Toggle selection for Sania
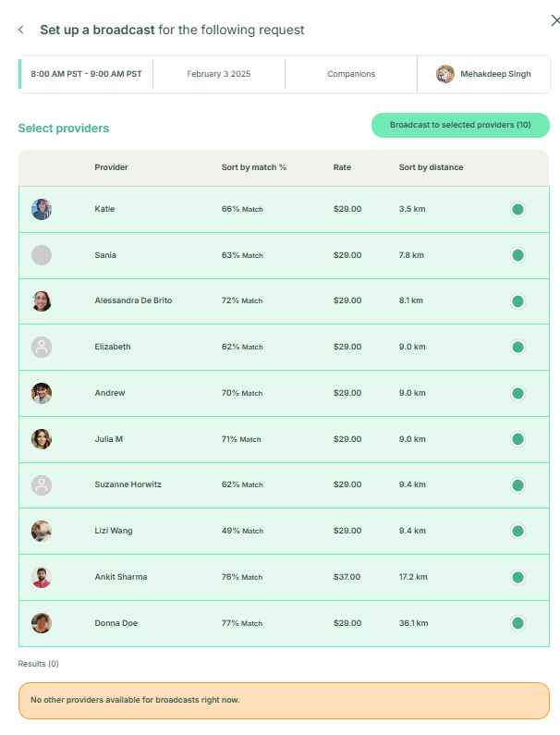 point(517,255)
